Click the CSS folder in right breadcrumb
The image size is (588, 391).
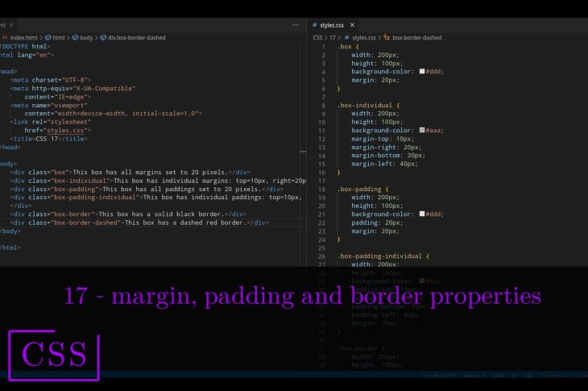pyautogui.click(x=317, y=37)
